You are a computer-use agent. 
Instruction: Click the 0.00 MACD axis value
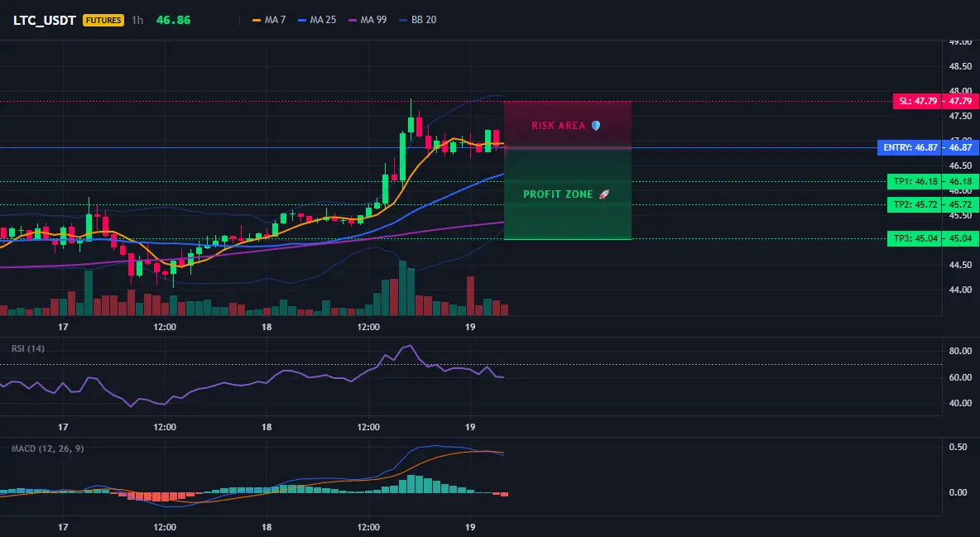(x=958, y=492)
